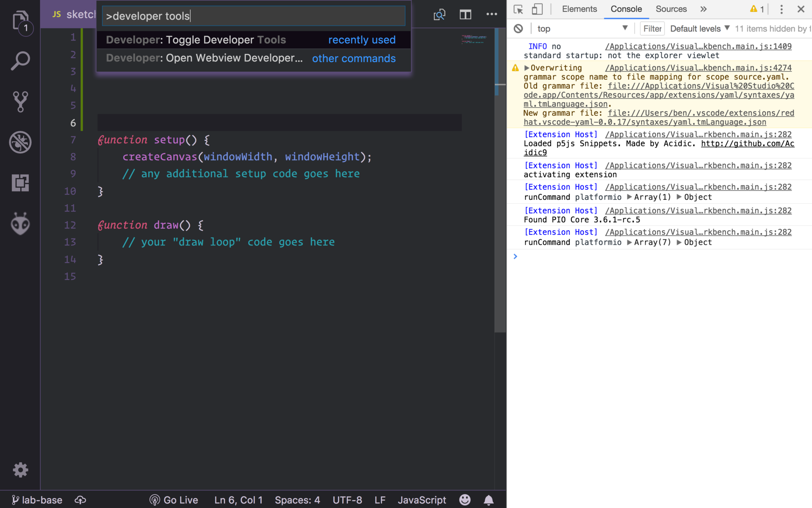Select Developer: Open Webview Developer command

pos(254,58)
